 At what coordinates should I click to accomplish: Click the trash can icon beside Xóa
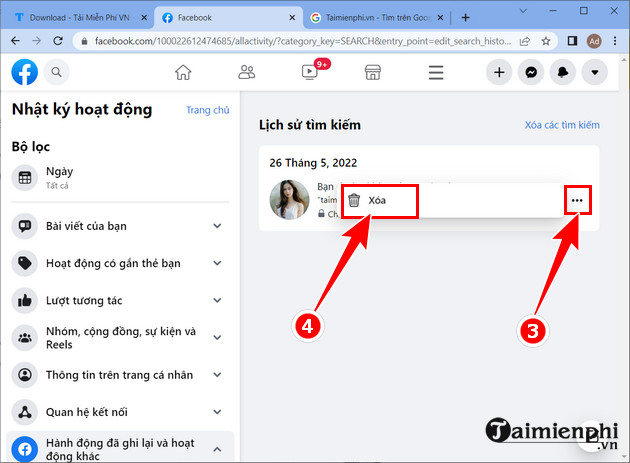point(354,200)
